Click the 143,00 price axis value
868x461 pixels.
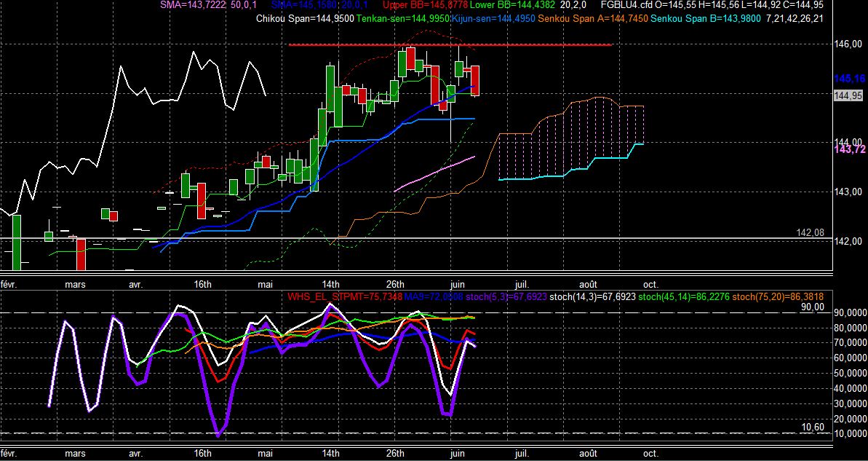848,192
